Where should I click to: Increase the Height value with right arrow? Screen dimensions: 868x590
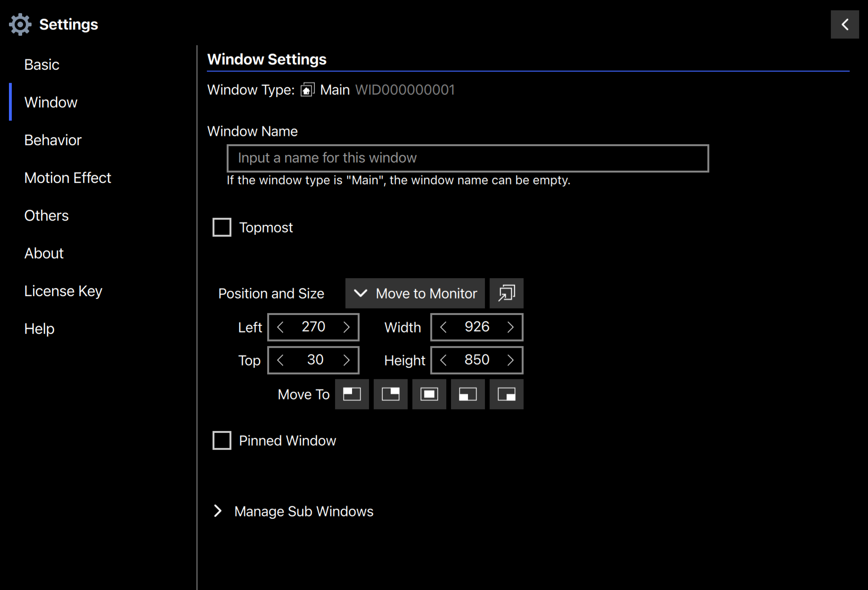[x=510, y=360]
